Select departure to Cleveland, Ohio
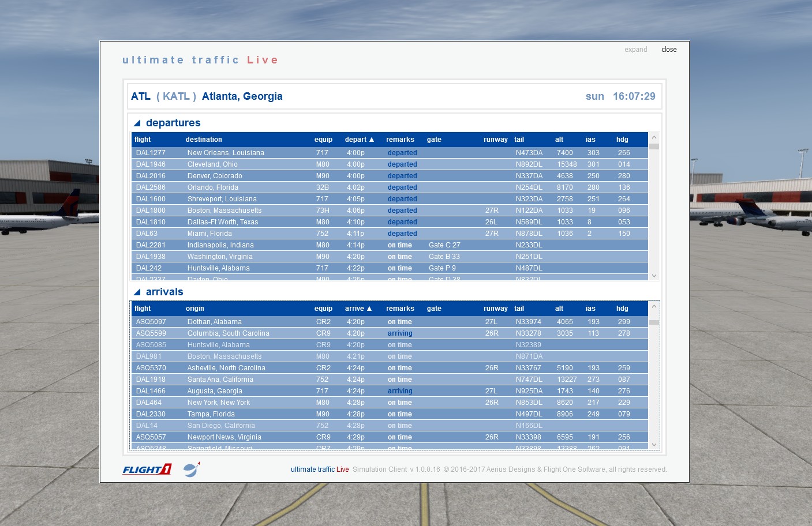 click(390, 164)
